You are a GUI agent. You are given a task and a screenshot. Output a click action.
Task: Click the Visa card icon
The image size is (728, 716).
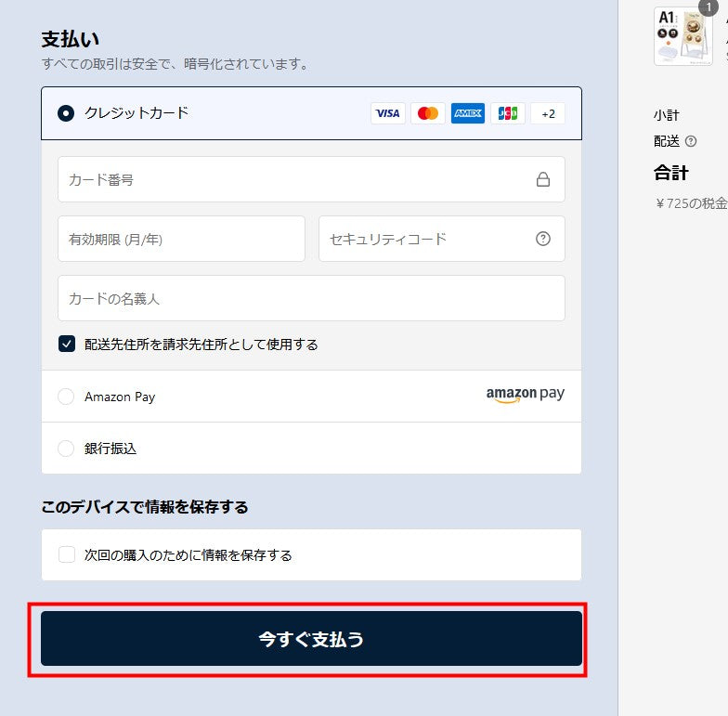388,113
